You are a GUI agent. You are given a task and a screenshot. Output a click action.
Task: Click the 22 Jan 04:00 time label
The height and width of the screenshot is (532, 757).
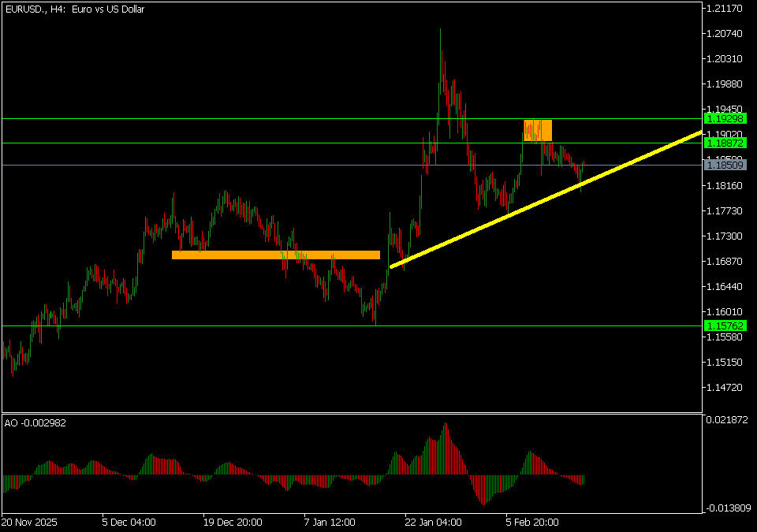pyautogui.click(x=433, y=522)
